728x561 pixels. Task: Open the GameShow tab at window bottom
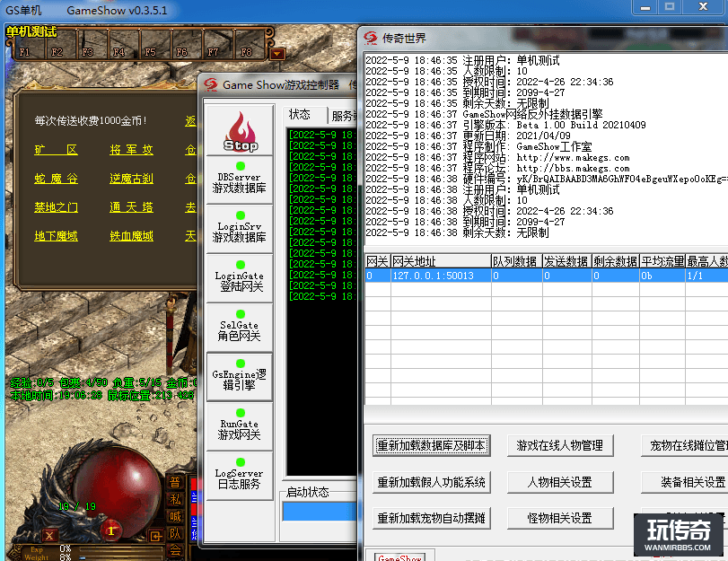tap(400, 557)
